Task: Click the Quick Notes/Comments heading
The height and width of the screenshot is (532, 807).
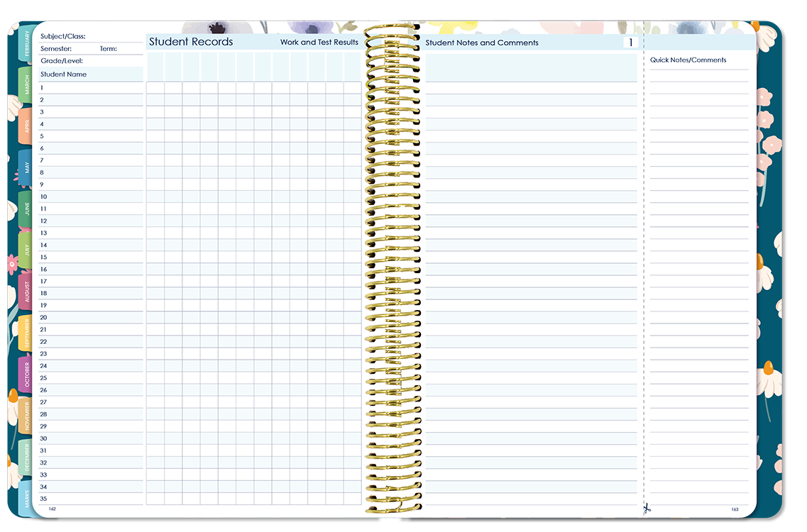Action: 688,60
